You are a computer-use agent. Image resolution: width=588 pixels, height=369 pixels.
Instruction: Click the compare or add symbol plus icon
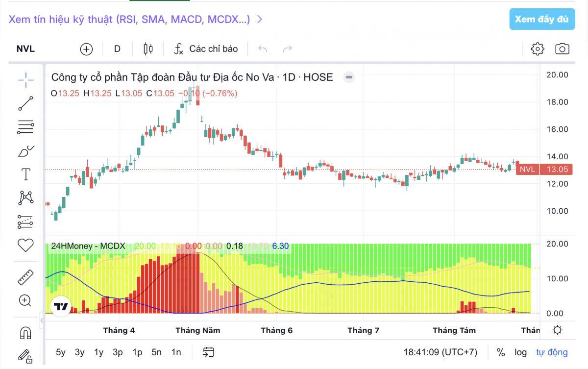click(86, 49)
